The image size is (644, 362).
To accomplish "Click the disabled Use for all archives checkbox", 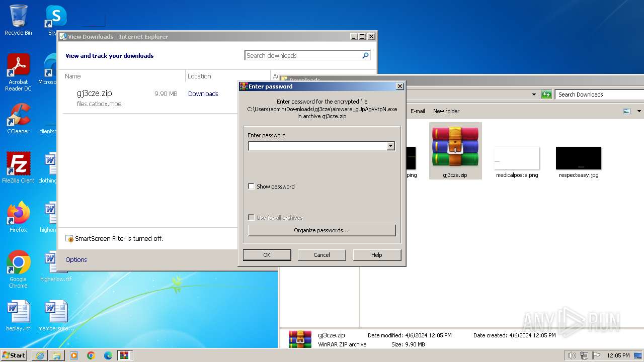I will tap(251, 218).
